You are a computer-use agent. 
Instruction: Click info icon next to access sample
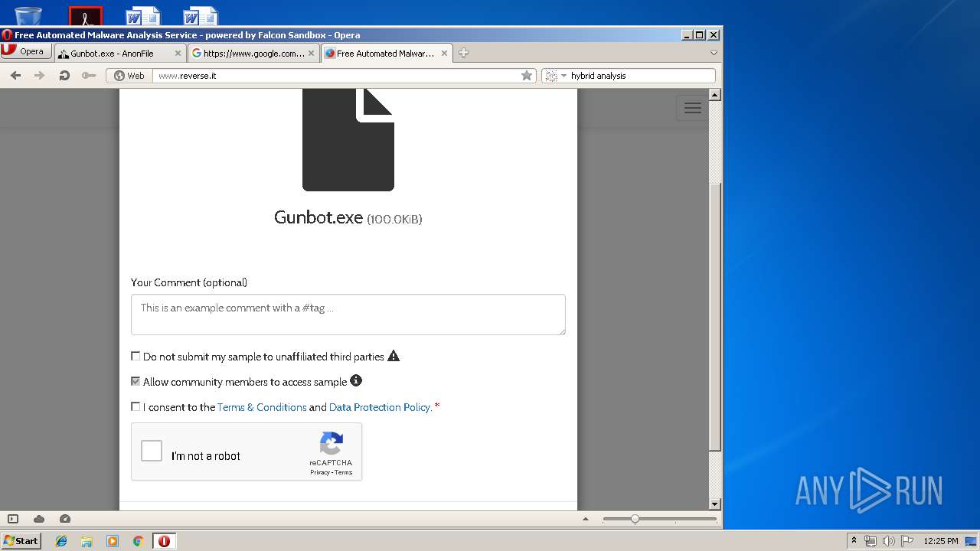[x=356, y=380]
